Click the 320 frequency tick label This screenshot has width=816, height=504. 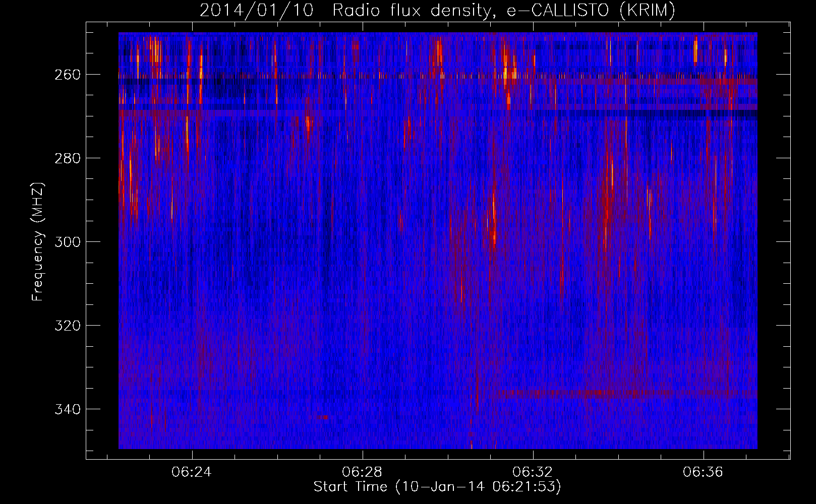pos(67,326)
